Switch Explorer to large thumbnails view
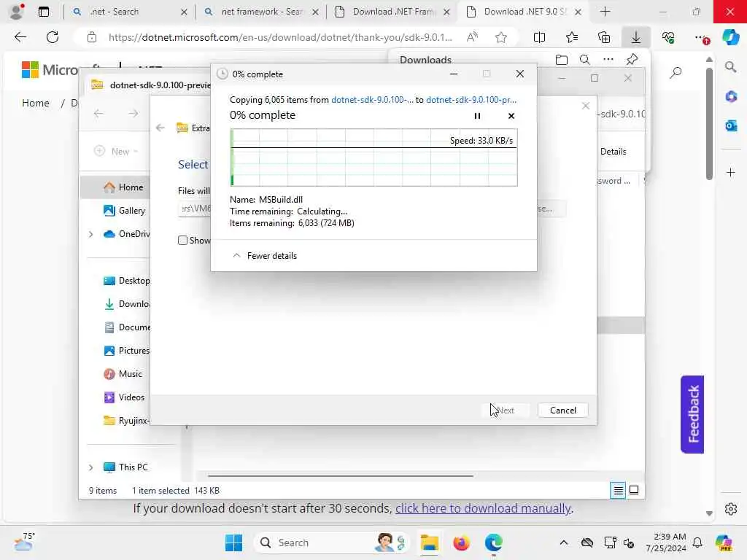Image resolution: width=747 pixels, height=560 pixels. point(634,490)
